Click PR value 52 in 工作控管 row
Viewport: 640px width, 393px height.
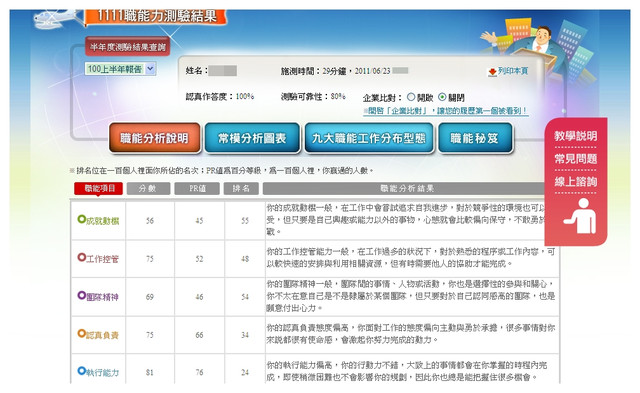click(x=199, y=259)
